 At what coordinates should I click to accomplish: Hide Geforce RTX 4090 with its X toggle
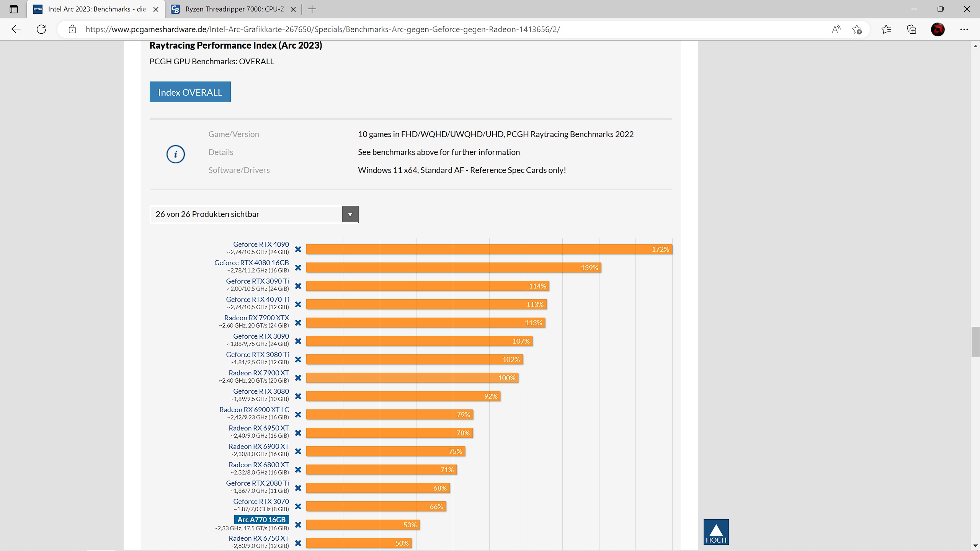click(x=298, y=249)
